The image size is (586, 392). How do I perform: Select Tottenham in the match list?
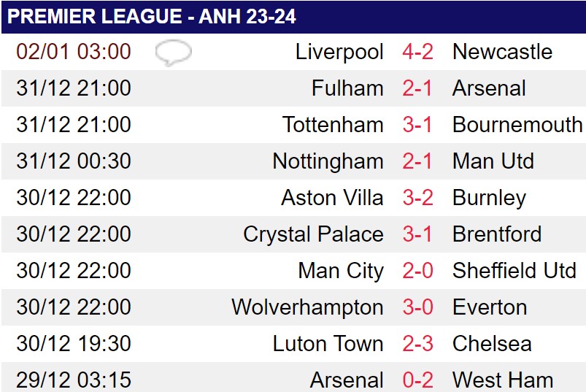click(333, 124)
